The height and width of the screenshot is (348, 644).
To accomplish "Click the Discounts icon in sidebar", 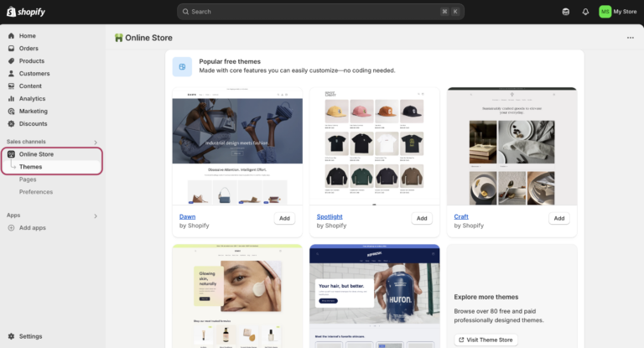I will (x=11, y=124).
